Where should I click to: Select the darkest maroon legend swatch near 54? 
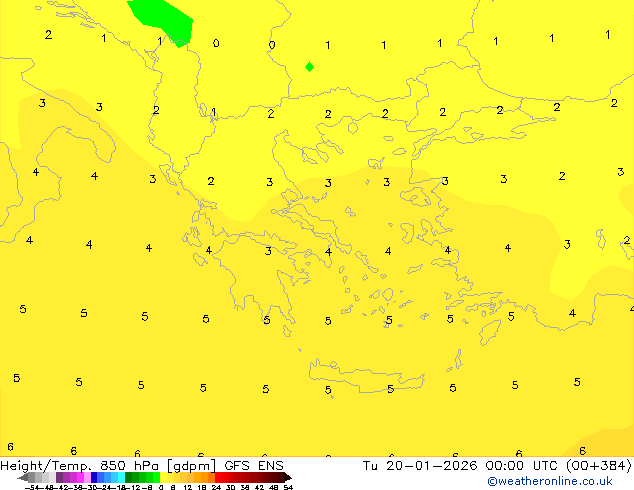(281, 477)
